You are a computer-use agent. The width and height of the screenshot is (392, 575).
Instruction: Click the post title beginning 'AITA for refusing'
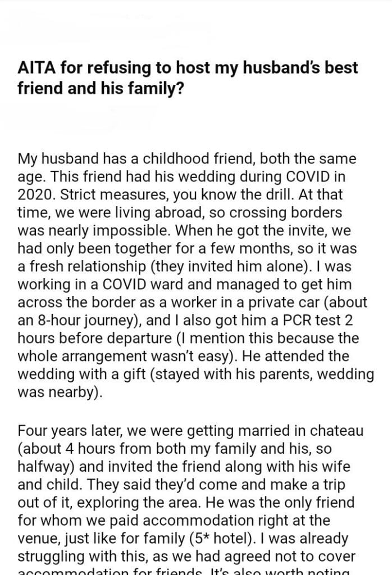click(x=188, y=69)
